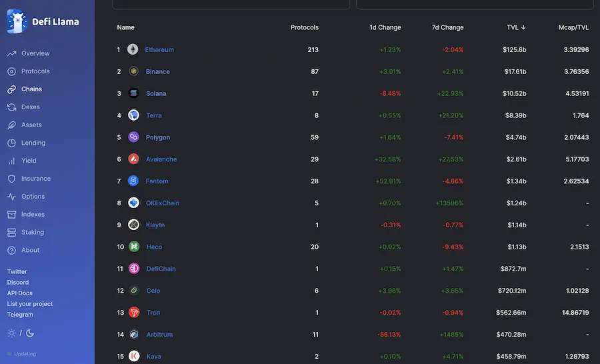600x364 pixels.
Task: Click the Ethereum chain logo
Action: coord(133,49)
